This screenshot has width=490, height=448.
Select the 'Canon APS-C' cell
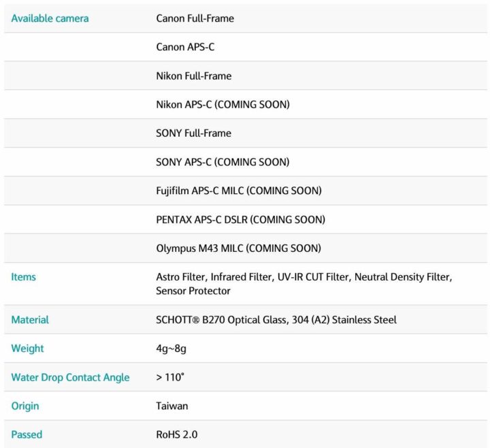click(185, 47)
